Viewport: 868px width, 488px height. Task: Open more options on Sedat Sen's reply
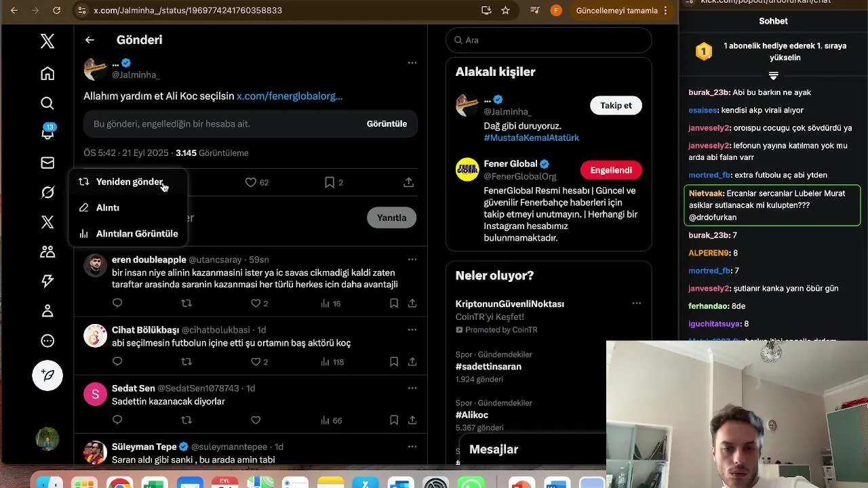(x=412, y=388)
